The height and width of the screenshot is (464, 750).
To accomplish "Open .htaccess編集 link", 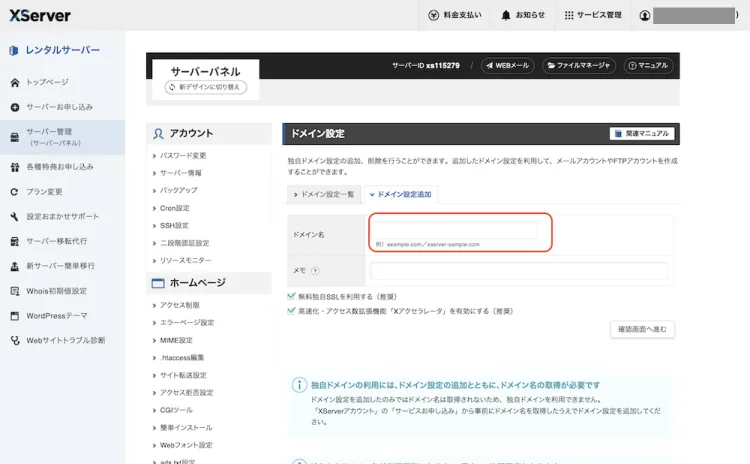I will click(182, 358).
